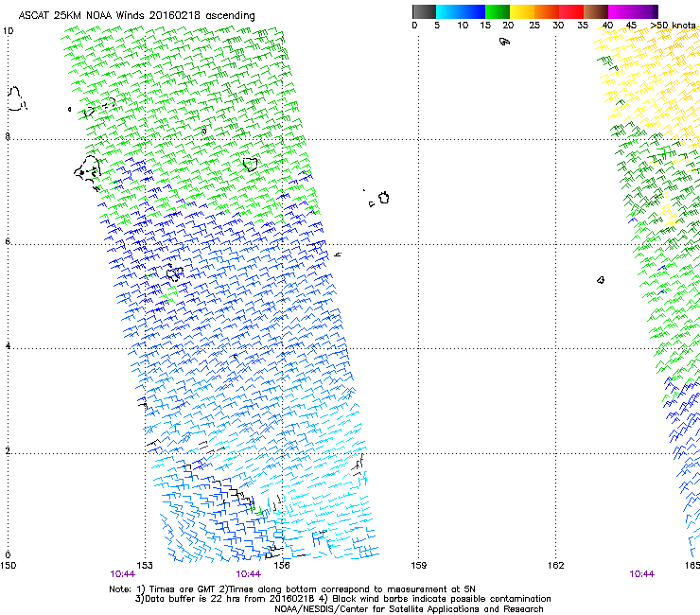
Task: Click the purple 10:44 time near longitude 153
Action: tap(122, 574)
